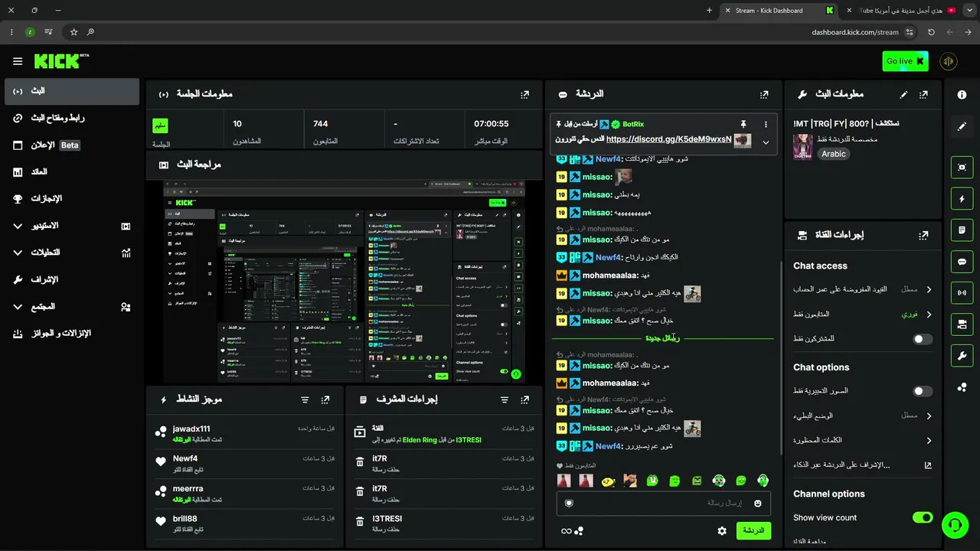Click the stream preview thumbnail
Screen dimensions: 980x551
click(x=344, y=282)
